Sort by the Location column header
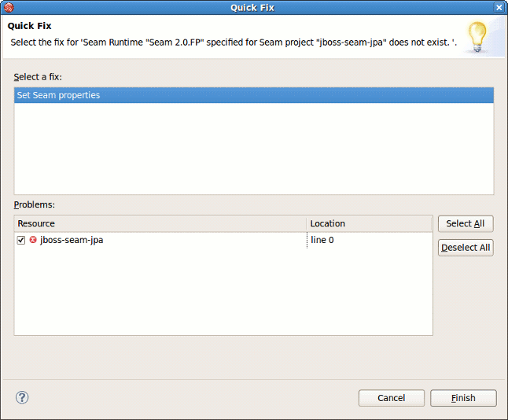Image resolution: width=508 pixels, height=420 pixels. (x=369, y=223)
